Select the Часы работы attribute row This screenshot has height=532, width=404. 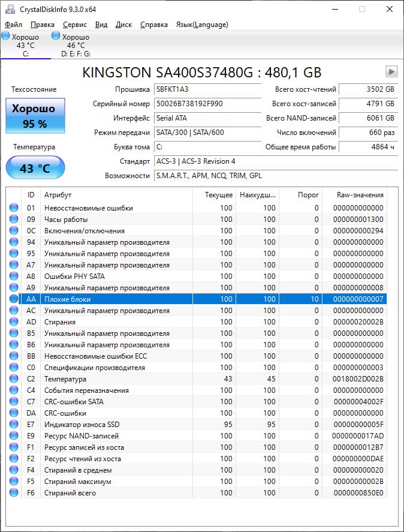pyautogui.click(x=197, y=219)
